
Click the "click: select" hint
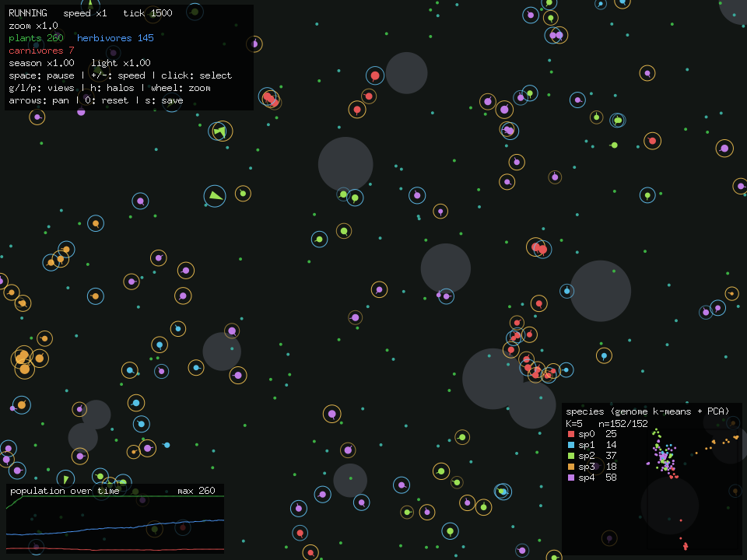tap(196, 75)
